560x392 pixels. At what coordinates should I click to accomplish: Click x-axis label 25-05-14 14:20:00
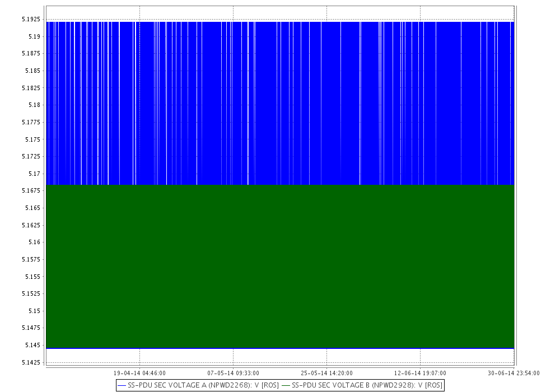[327, 373]
